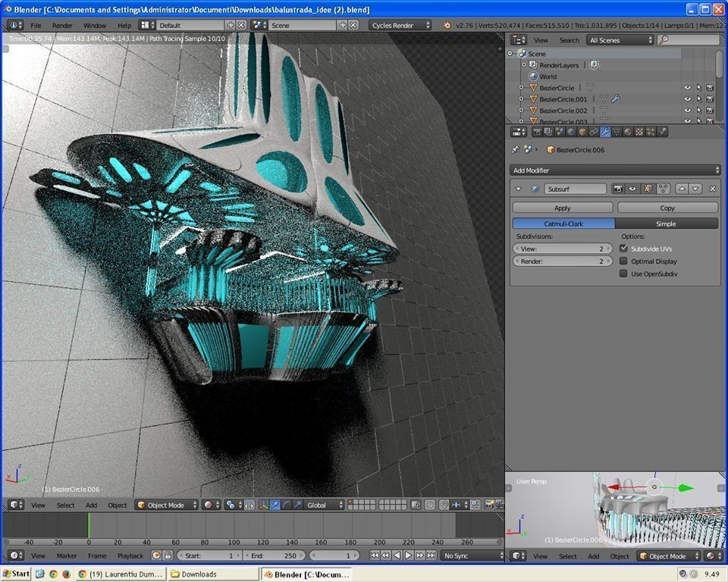The height and width of the screenshot is (582, 728).
Task: Click the play animation button
Action: pyautogui.click(x=408, y=555)
